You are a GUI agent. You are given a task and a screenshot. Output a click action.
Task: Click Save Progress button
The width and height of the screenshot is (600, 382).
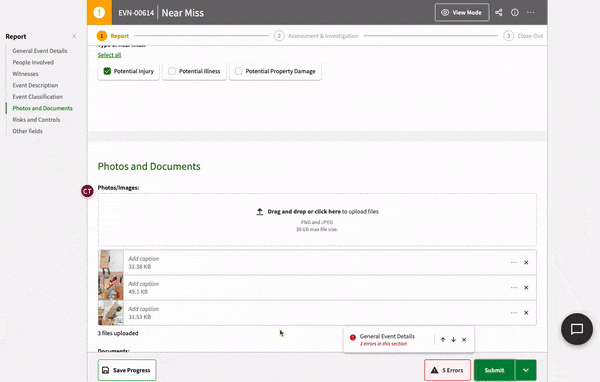click(x=127, y=370)
